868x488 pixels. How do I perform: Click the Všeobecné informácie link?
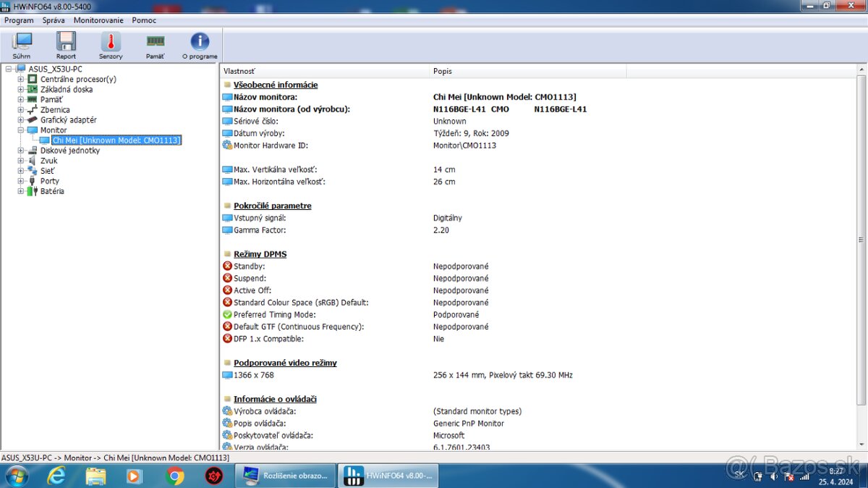275,84
